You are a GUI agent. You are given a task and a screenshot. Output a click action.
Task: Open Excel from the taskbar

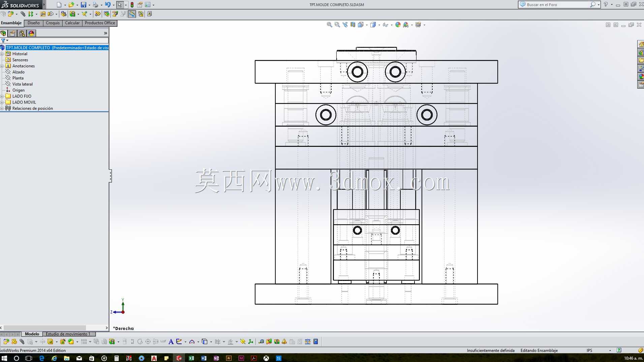191,358
